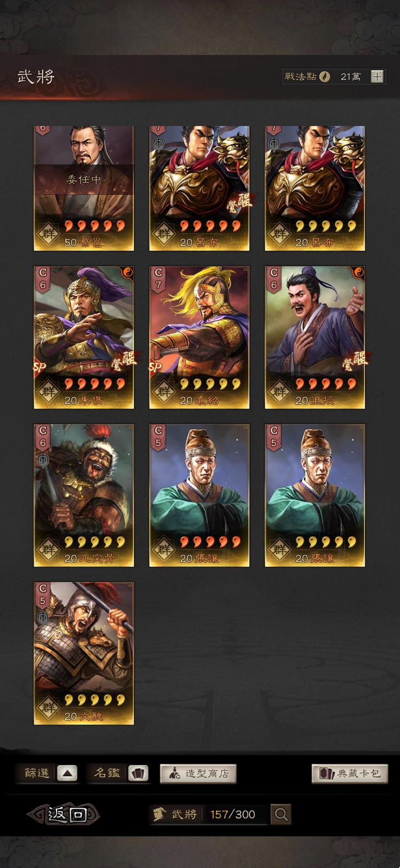This screenshot has width=400, height=868.
Task: Expand the 篩選 filter arrow
Action: pyautogui.click(x=67, y=773)
